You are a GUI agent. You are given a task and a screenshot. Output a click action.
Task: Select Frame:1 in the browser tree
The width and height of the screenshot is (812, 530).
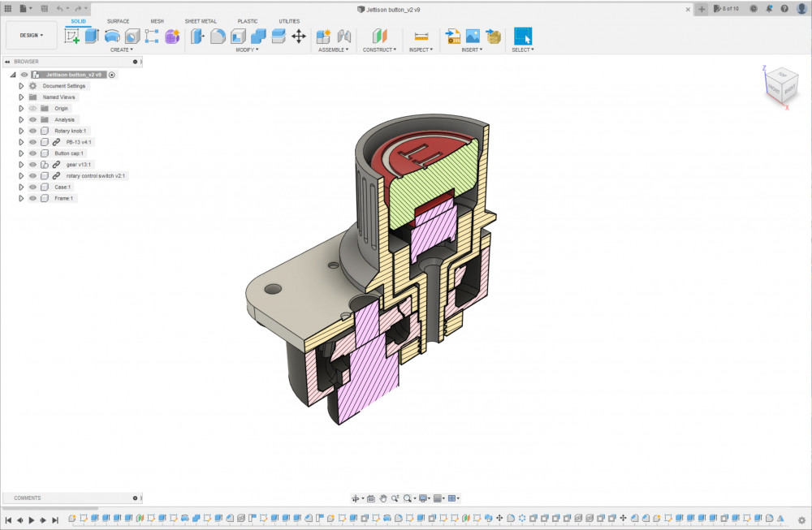[x=63, y=198]
